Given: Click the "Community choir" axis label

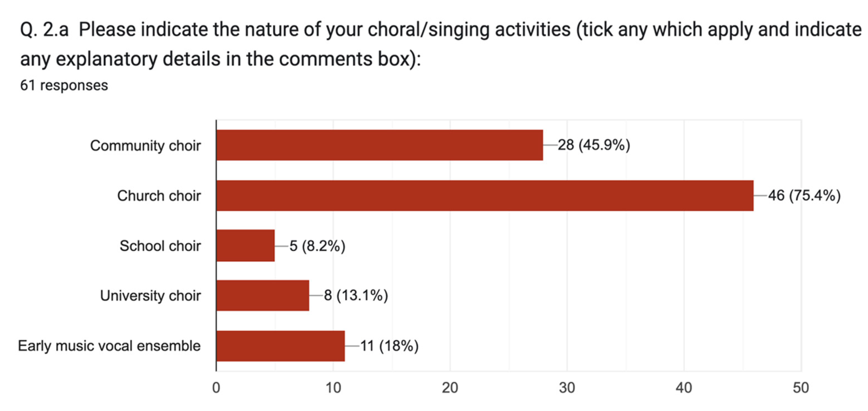Looking at the screenshot, I should coord(145,146).
